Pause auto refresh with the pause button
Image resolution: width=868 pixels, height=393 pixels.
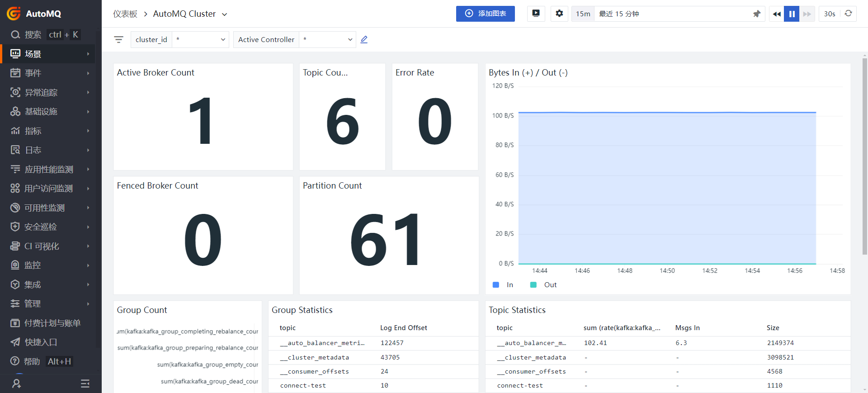click(792, 14)
